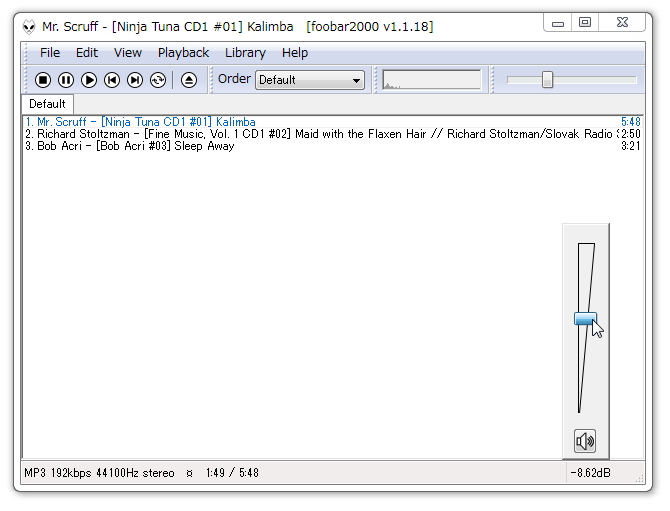Click the foobar2000 alien icon in title bar

click(29, 26)
